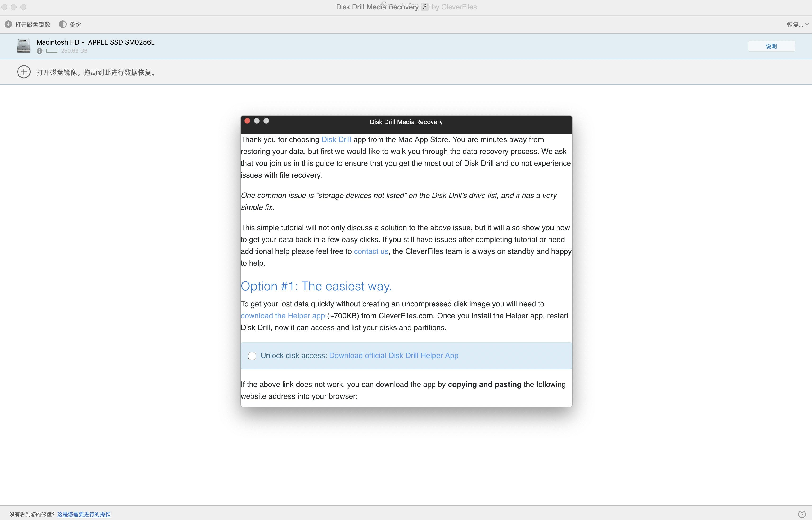Close the Disk Drill Media Recovery dialog
Image resolution: width=812 pixels, height=520 pixels.
pyautogui.click(x=247, y=121)
